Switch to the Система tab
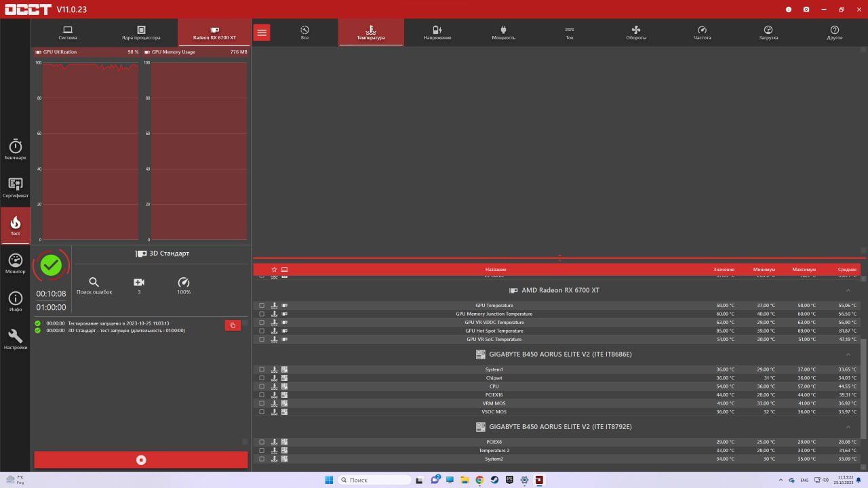This screenshot has height=488, width=868. click(x=68, y=33)
